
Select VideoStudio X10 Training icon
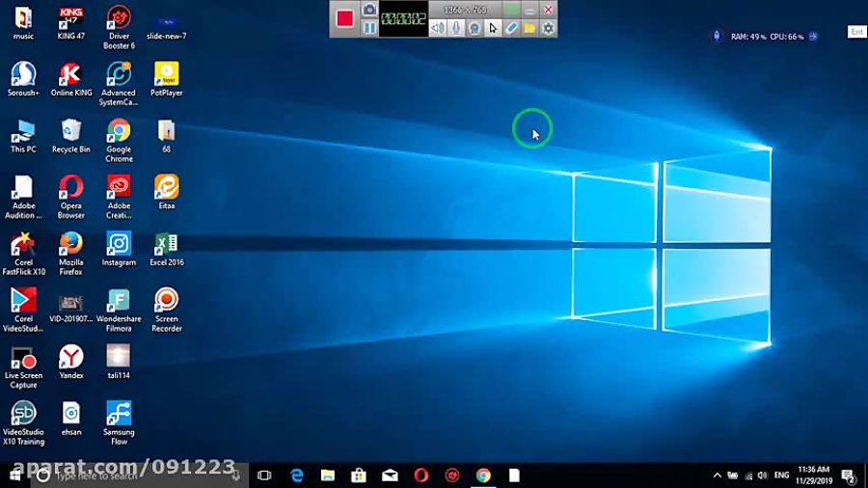coord(23,423)
